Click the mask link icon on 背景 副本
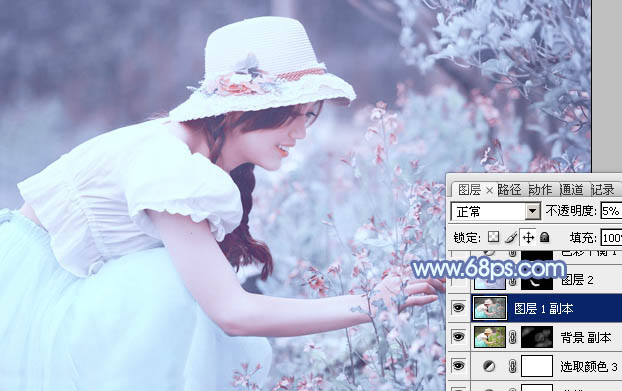 (513, 337)
